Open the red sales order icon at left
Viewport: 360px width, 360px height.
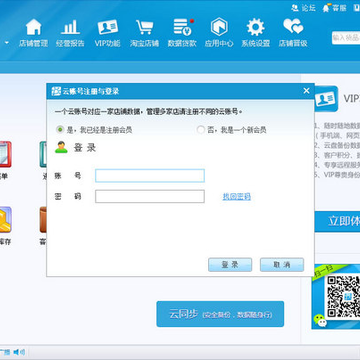(x=5, y=154)
